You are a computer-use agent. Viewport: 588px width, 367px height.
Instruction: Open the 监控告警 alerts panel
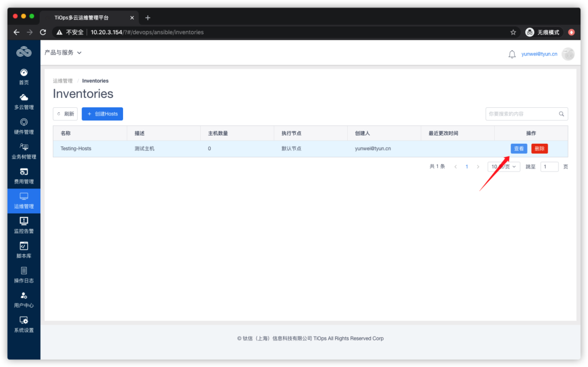(x=23, y=224)
